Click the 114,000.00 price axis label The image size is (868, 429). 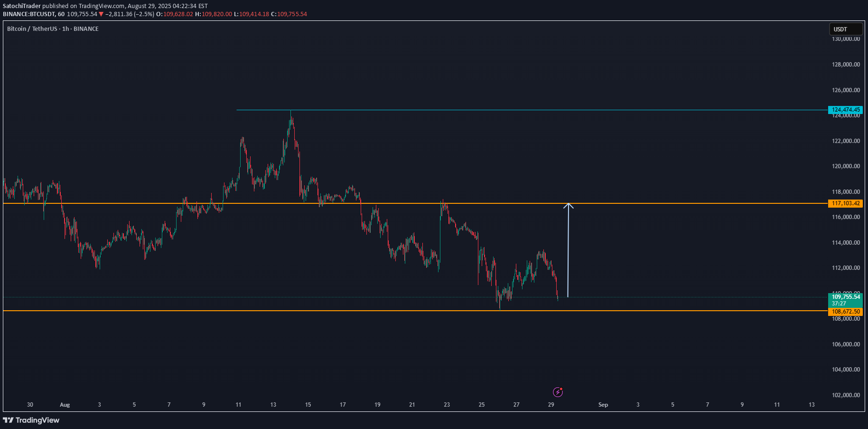pyautogui.click(x=846, y=243)
